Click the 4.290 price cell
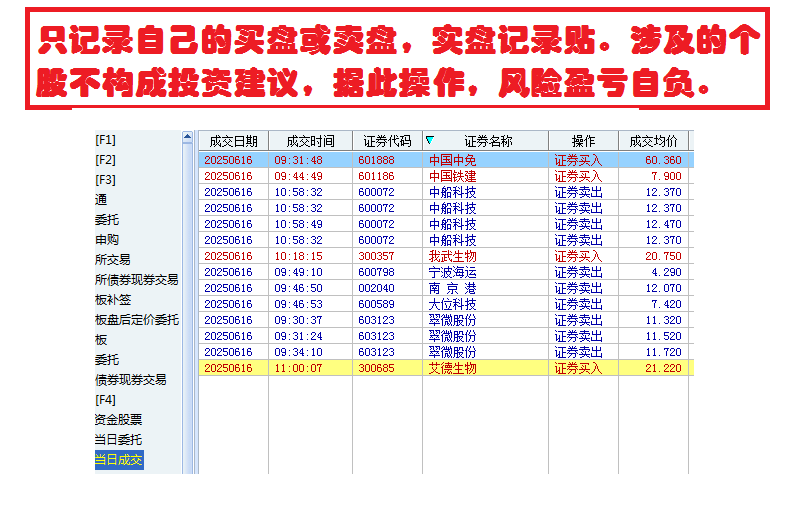 click(x=666, y=272)
